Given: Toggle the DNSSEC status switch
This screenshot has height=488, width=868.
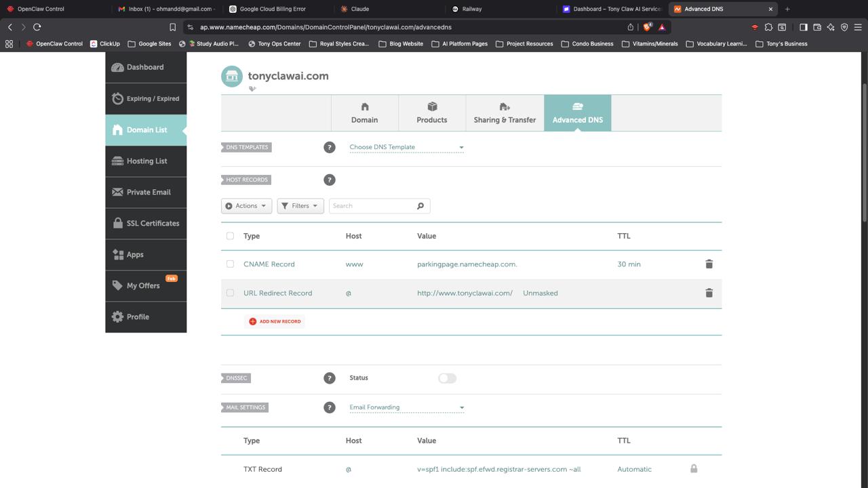Looking at the screenshot, I should pos(447,378).
